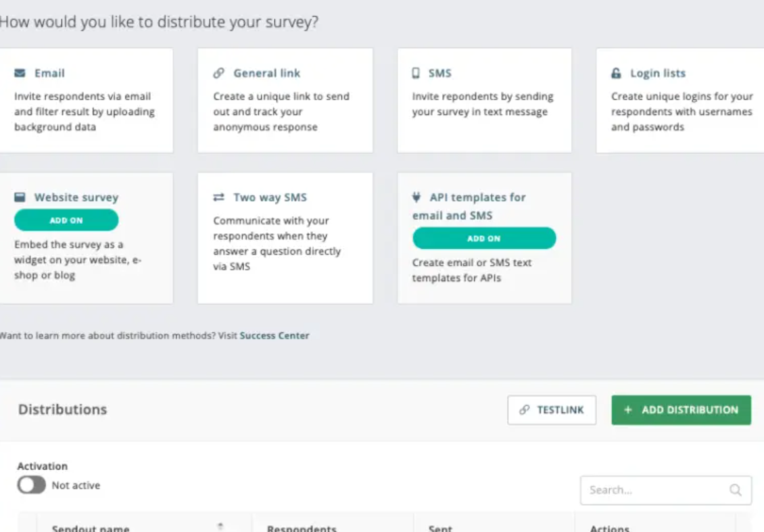
Task: Open the Success Center link
Action: click(273, 335)
